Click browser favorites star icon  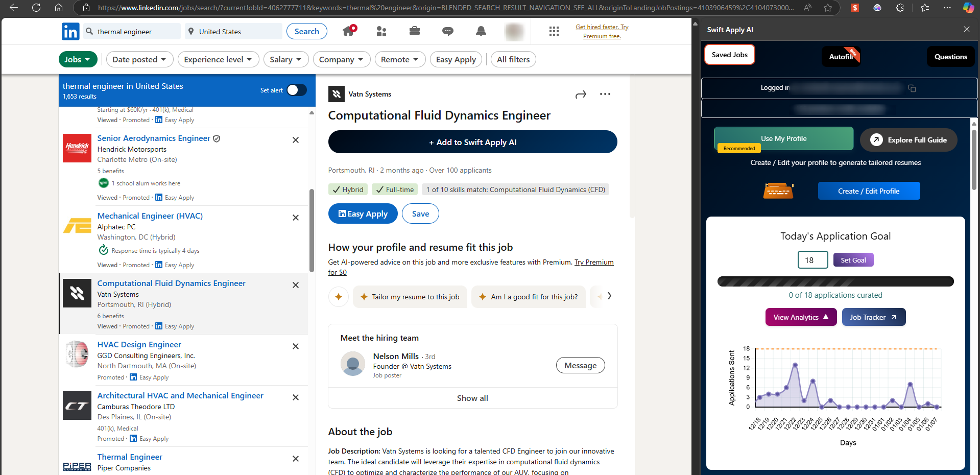click(x=828, y=8)
